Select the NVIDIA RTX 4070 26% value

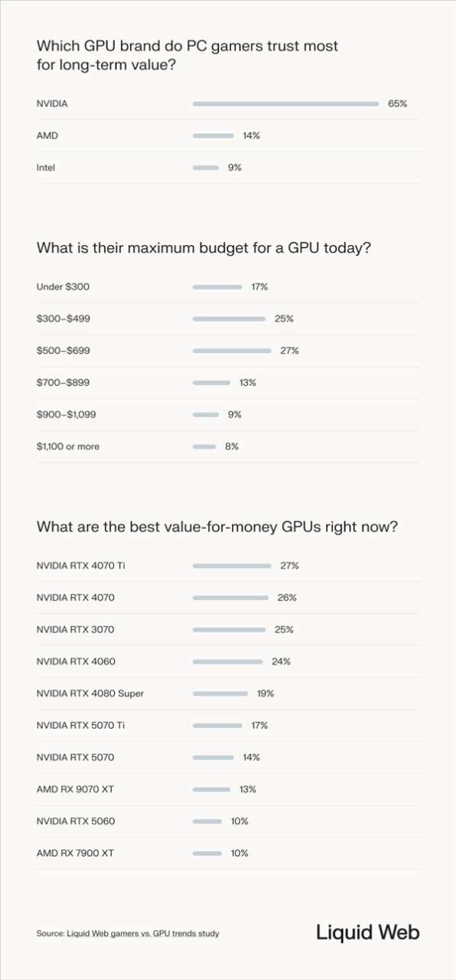tap(287, 597)
